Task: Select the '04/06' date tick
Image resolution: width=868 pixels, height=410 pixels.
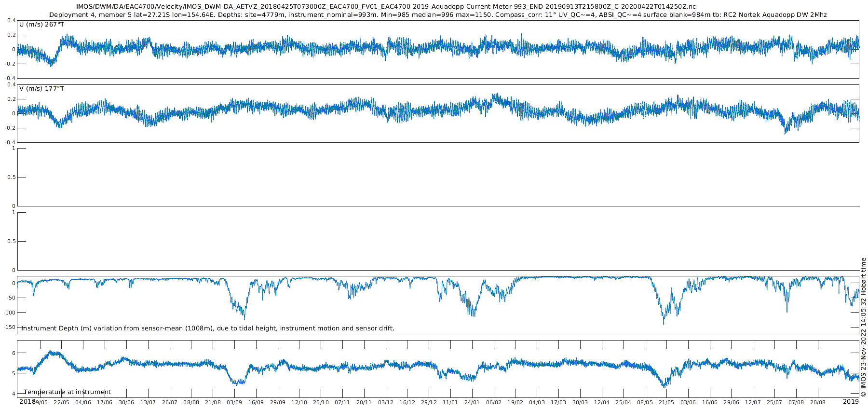Action: click(x=83, y=402)
